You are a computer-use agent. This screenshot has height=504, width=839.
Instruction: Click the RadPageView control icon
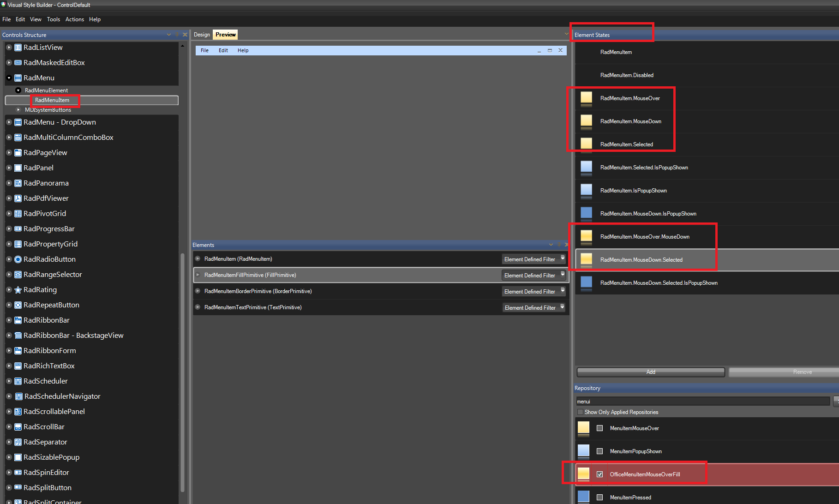pos(18,153)
